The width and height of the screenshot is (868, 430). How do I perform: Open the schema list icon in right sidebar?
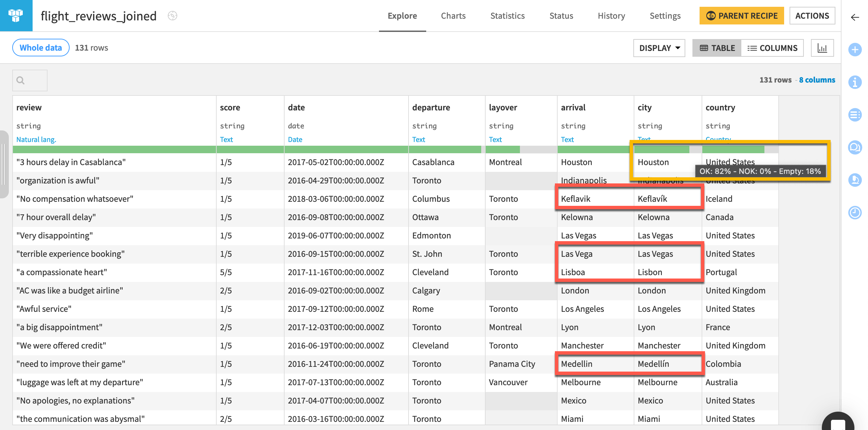coord(855,115)
